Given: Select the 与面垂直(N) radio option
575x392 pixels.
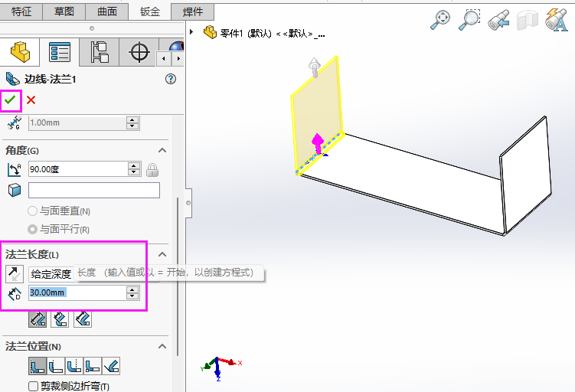Looking at the screenshot, I should click(32, 211).
